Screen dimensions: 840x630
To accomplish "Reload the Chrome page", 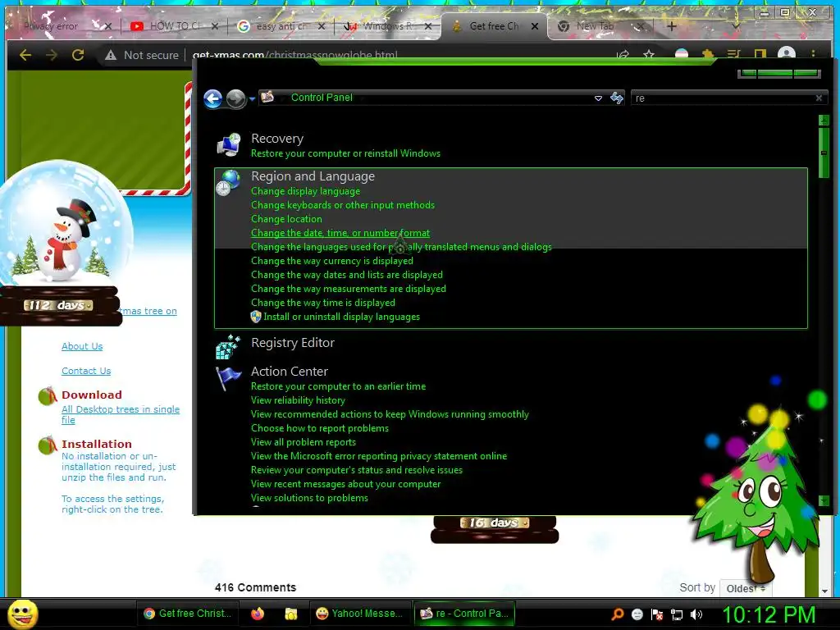I will click(x=78, y=55).
